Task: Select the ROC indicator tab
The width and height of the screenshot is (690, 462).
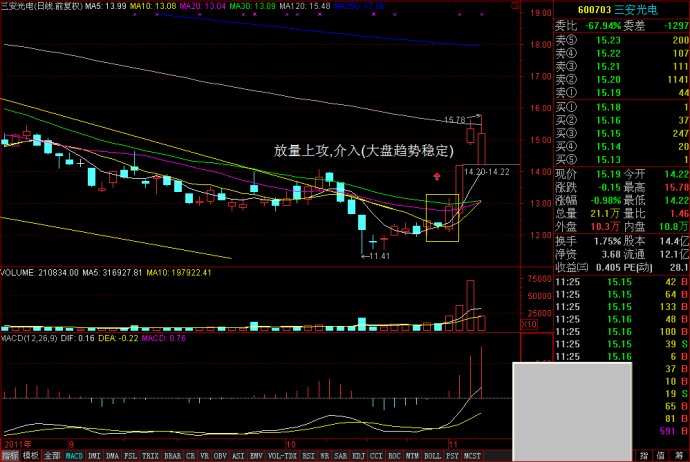Action: pyautogui.click(x=394, y=456)
